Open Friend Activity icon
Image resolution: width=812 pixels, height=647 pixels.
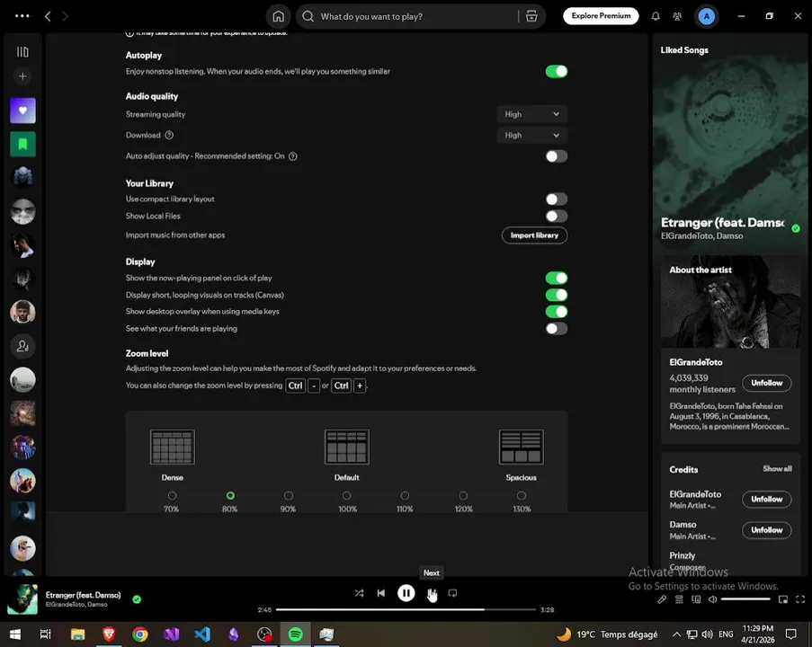[677, 16]
